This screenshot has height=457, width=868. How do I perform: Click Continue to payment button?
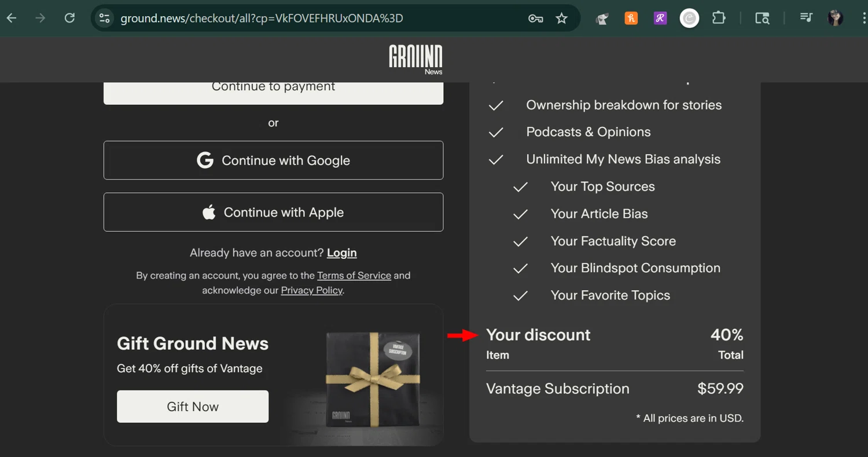click(273, 93)
